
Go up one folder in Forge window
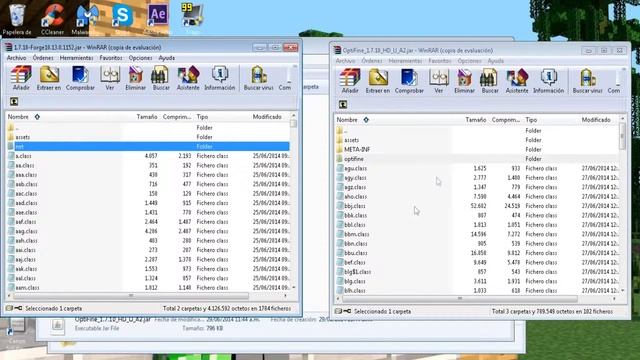coord(14,102)
